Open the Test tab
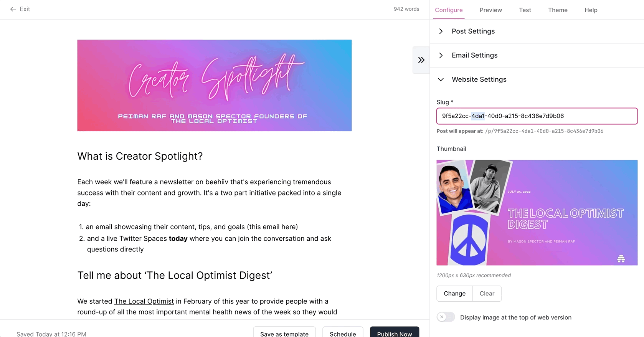 pyautogui.click(x=525, y=10)
